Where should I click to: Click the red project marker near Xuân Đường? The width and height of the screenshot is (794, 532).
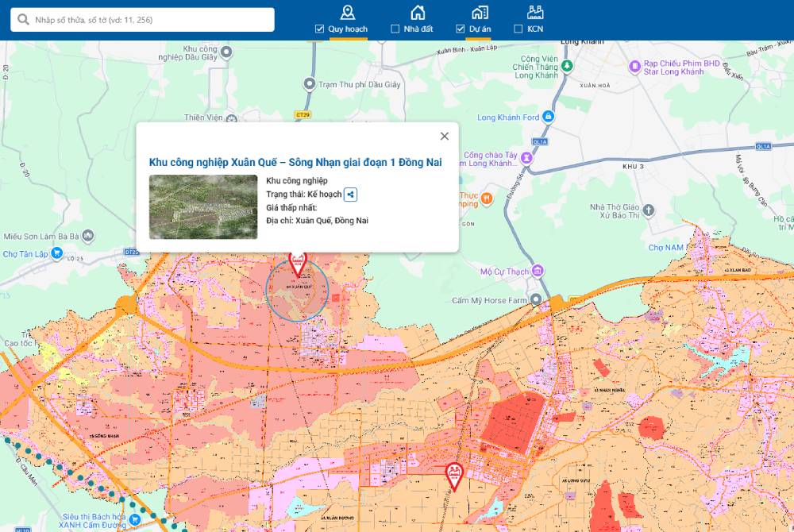(x=453, y=475)
